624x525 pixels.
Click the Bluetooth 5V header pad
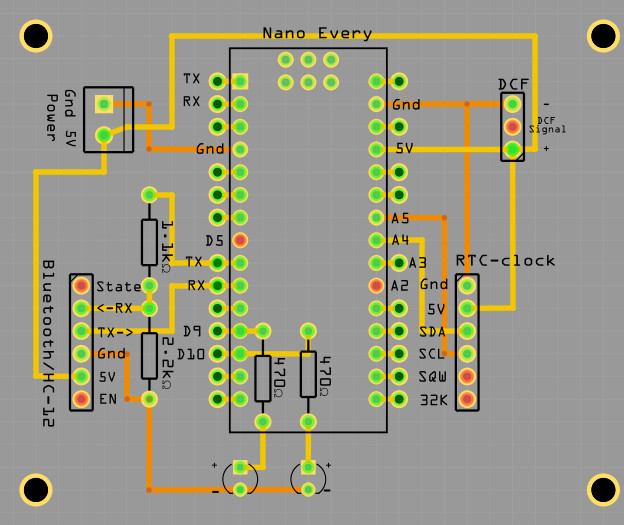(81, 376)
